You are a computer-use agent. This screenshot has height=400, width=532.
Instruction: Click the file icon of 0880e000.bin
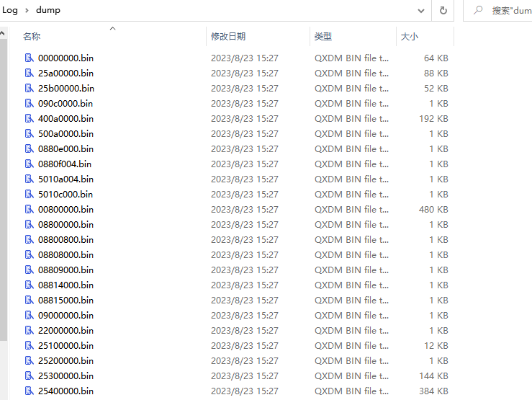30,149
